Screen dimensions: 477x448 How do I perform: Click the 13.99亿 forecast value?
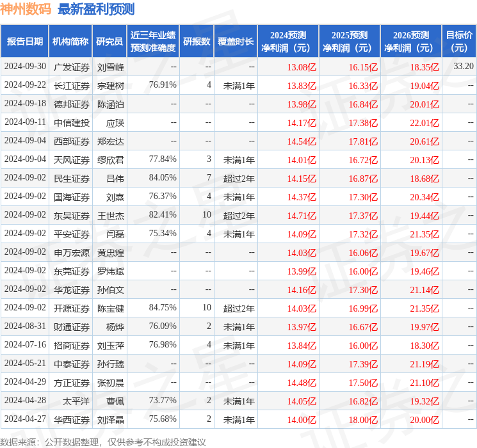pos(302,271)
